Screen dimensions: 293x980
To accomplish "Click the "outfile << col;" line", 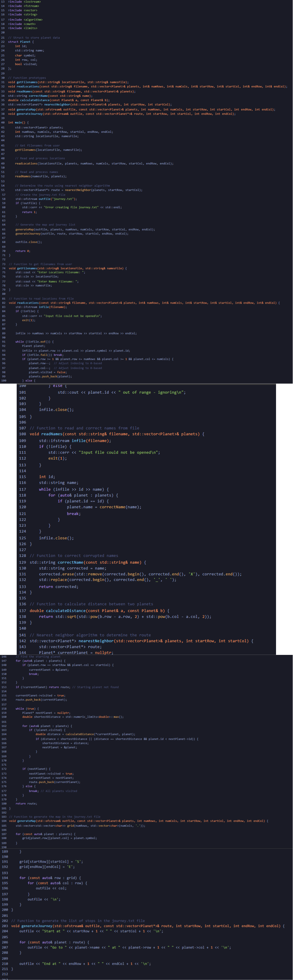I will (51, 888).
